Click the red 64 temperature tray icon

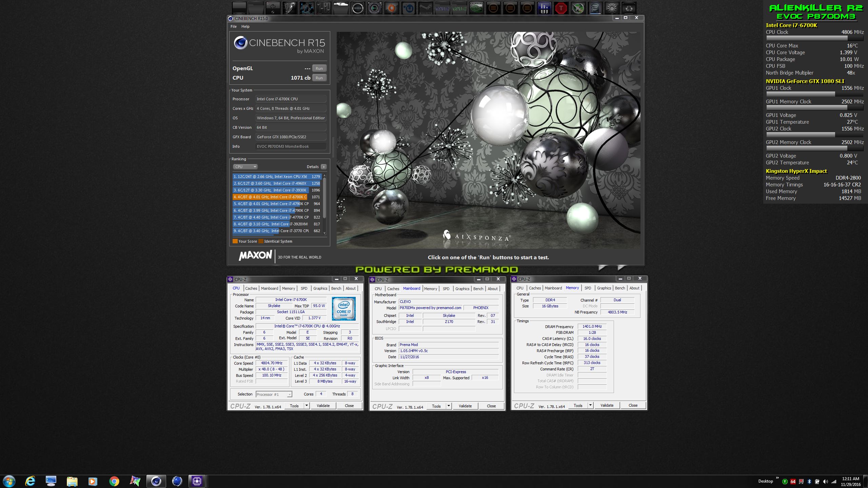coord(793,482)
